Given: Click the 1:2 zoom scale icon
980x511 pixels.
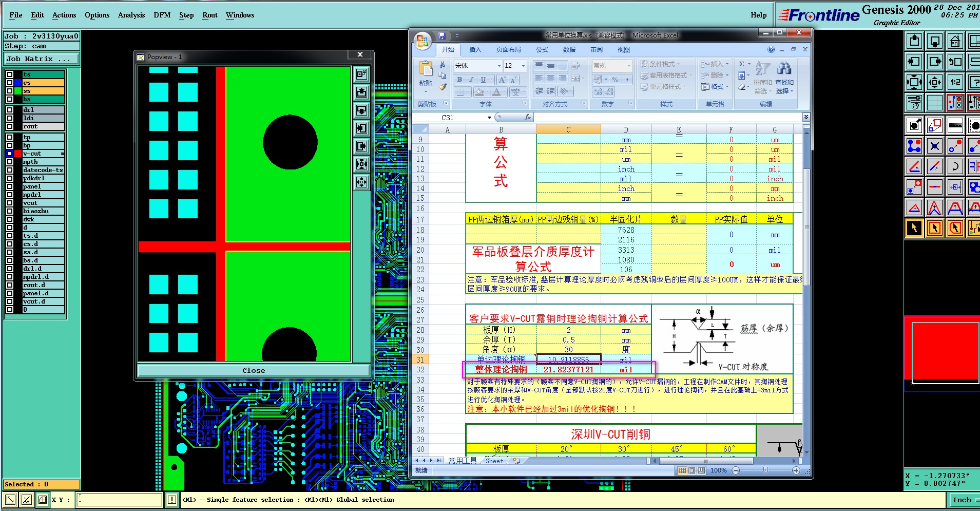Looking at the screenshot, I should 955,82.
